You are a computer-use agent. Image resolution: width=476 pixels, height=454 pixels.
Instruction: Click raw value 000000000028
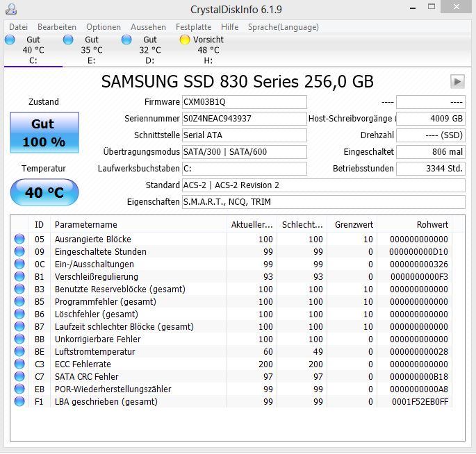click(419, 352)
